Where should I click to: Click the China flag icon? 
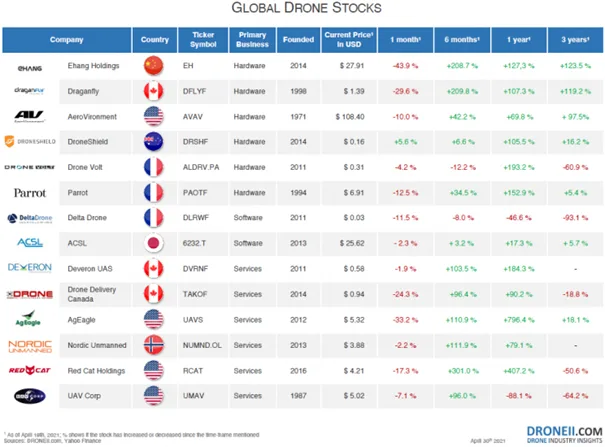point(155,66)
